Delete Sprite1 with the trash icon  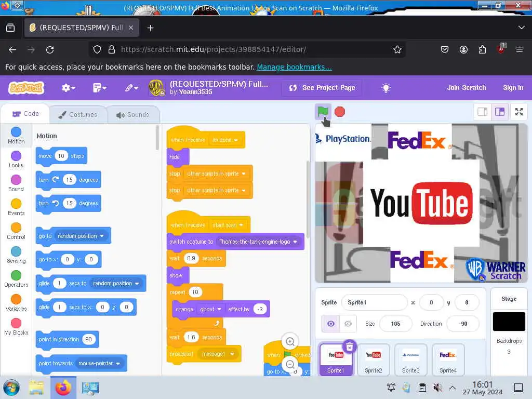coord(350,347)
